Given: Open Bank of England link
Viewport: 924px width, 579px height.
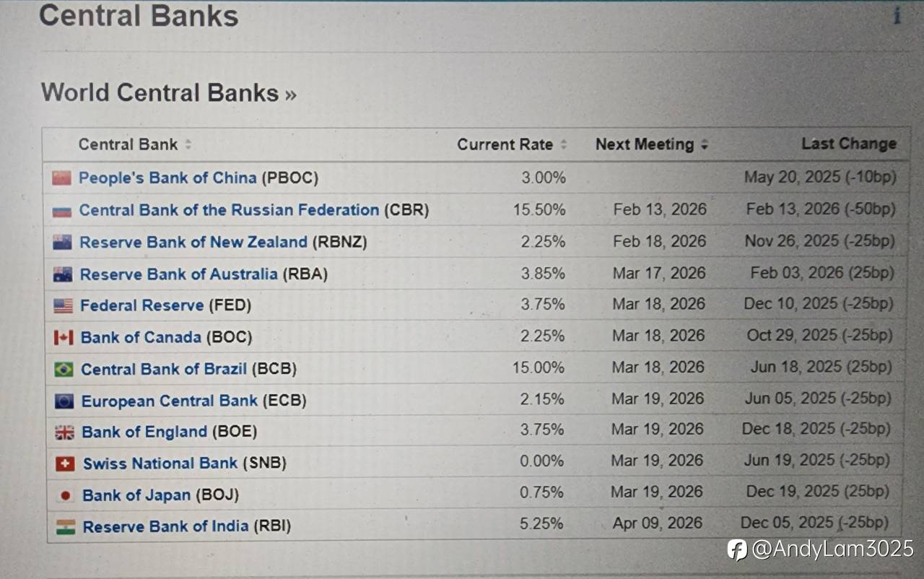Looking at the screenshot, I should (144, 432).
